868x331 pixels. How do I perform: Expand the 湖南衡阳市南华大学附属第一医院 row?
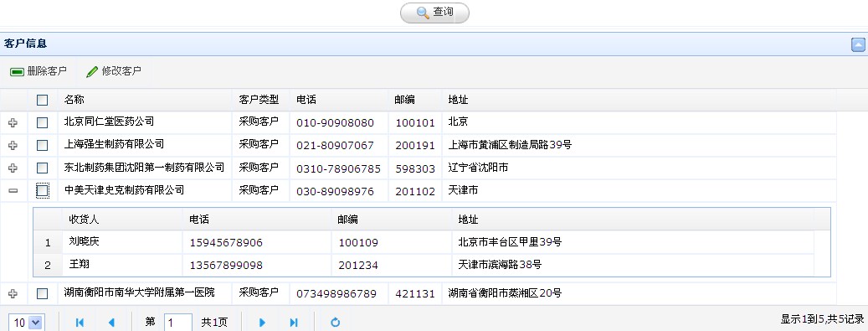coord(13,293)
